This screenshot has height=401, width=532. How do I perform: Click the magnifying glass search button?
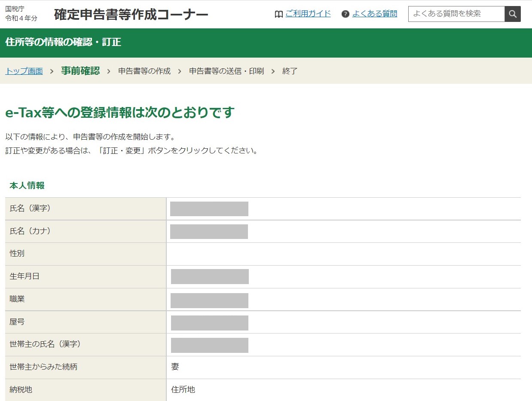pyautogui.click(x=512, y=14)
